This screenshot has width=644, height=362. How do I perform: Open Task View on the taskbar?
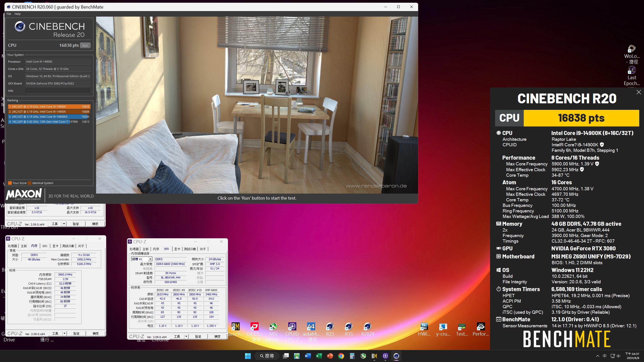286,356
